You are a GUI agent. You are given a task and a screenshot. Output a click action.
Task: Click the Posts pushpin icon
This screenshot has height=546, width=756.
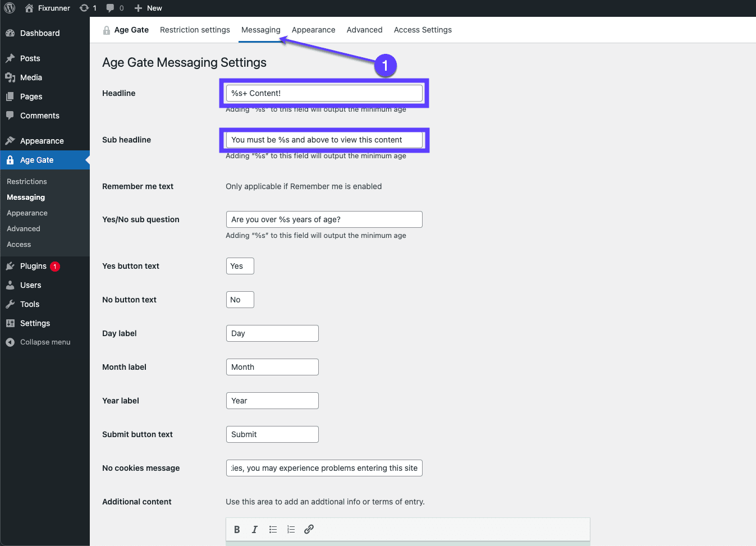pyautogui.click(x=10, y=58)
